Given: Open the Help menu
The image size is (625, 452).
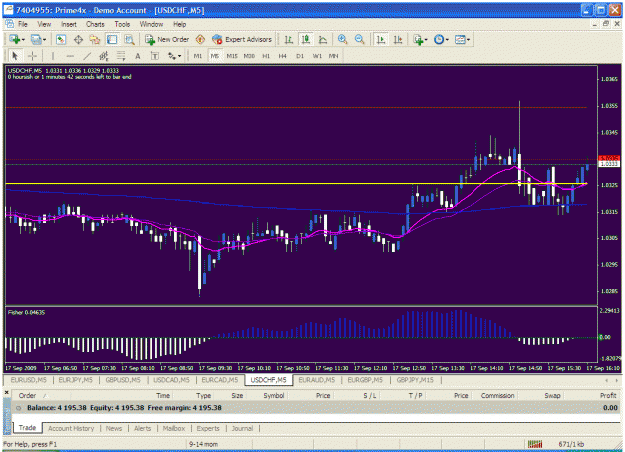Looking at the screenshot, I should point(179,24).
